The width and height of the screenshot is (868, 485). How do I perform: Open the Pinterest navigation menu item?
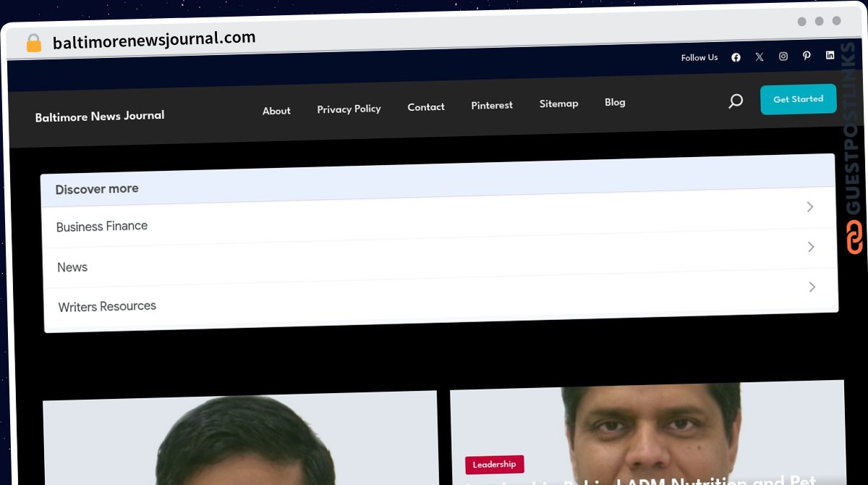coord(492,105)
